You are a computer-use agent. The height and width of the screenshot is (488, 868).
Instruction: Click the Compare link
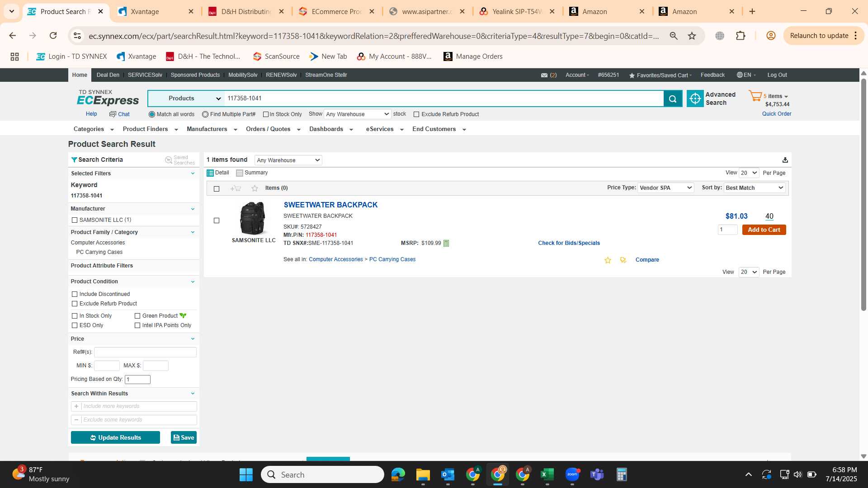coord(647,260)
